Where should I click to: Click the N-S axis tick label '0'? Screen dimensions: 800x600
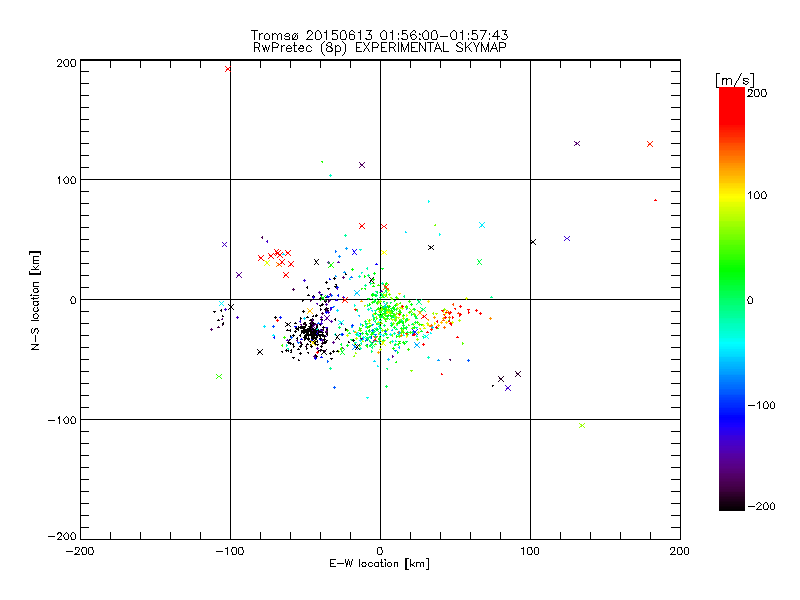(73, 300)
